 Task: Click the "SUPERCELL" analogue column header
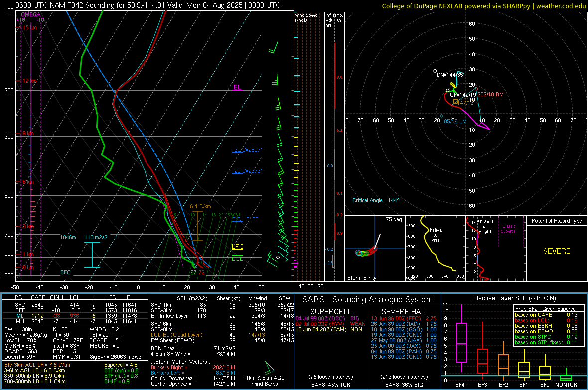coord(331,312)
